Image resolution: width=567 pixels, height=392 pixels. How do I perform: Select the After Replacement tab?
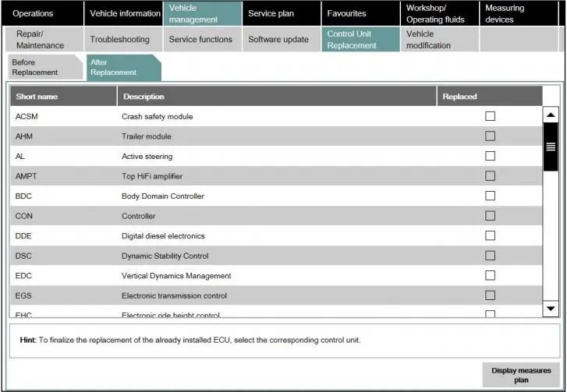pyautogui.click(x=124, y=68)
